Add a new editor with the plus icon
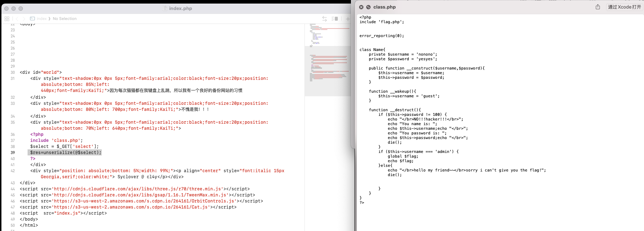Viewport: 644px width, 231px height. pyautogui.click(x=348, y=19)
